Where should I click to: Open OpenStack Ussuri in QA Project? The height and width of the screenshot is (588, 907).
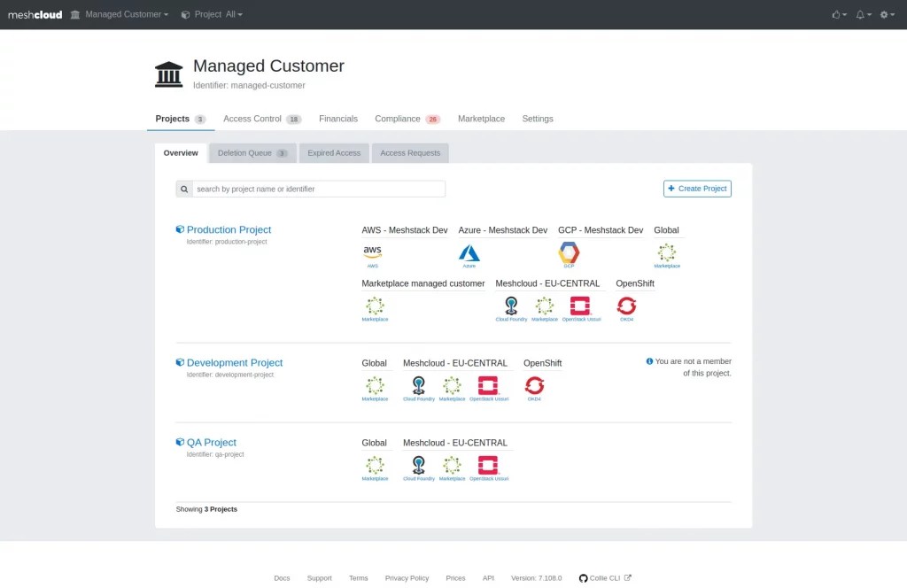pos(489,468)
